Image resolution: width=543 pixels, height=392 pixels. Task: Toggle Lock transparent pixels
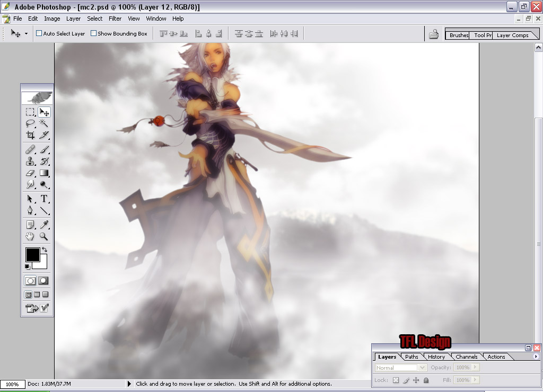(396, 380)
